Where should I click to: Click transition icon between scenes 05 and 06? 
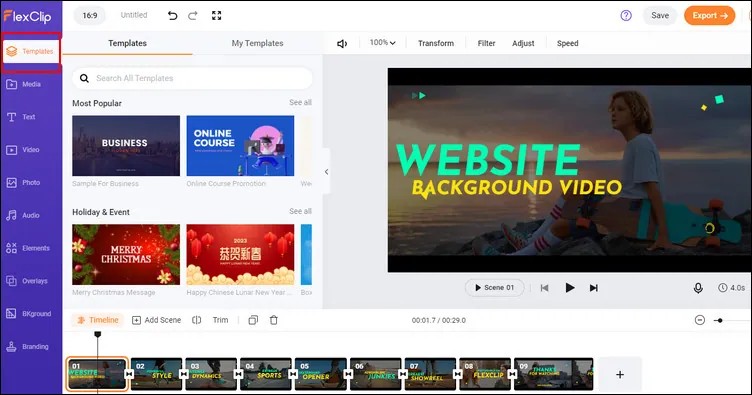point(348,374)
